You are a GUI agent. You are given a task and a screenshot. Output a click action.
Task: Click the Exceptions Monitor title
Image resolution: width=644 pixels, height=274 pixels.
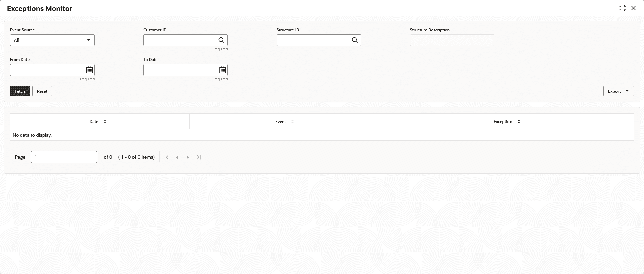coord(40,9)
